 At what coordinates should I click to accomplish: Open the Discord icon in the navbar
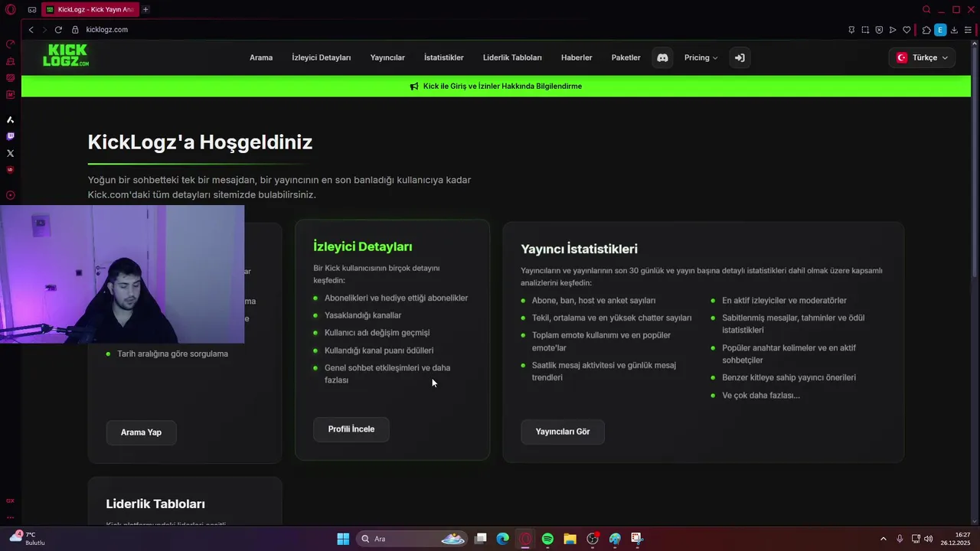662,57
